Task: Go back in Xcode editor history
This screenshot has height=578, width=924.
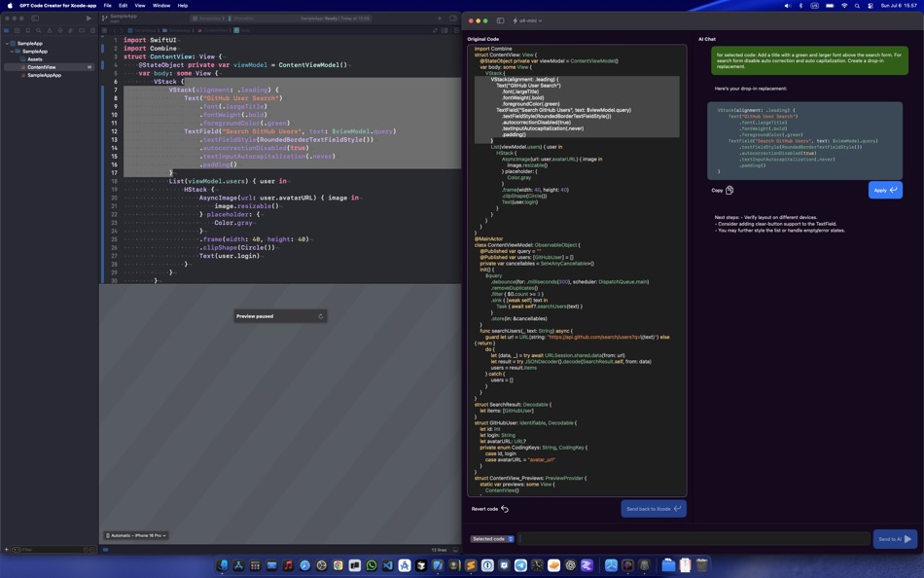Action: 115,31
